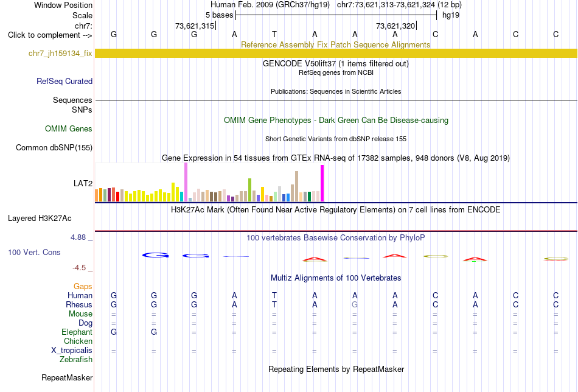Click 'Multiz Alignments of 100 Vertebrates' title
This screenshot has height=392, width=578.
(x=336, y=278)
